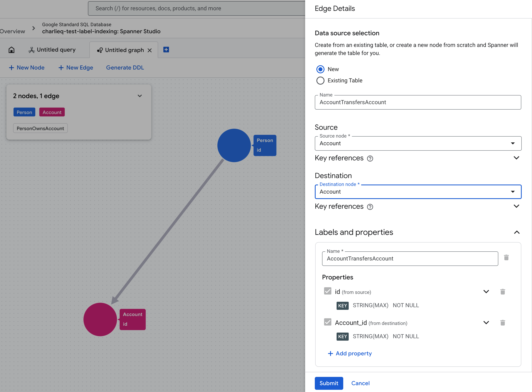Delete the Account_id property using its trash icon

(503, 323)
